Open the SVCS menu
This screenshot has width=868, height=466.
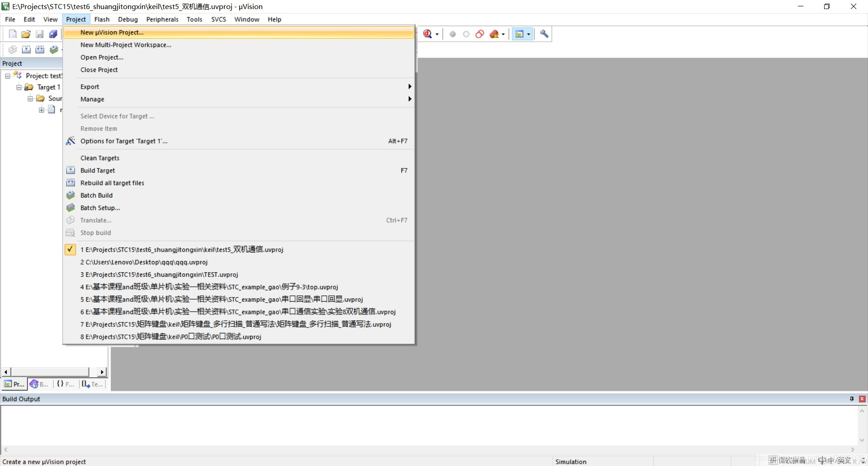click(218, 19)
